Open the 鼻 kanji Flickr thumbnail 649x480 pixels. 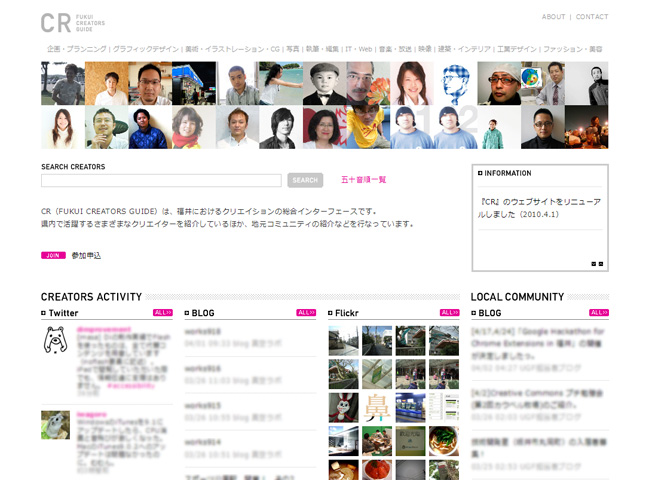coord(377,408)
